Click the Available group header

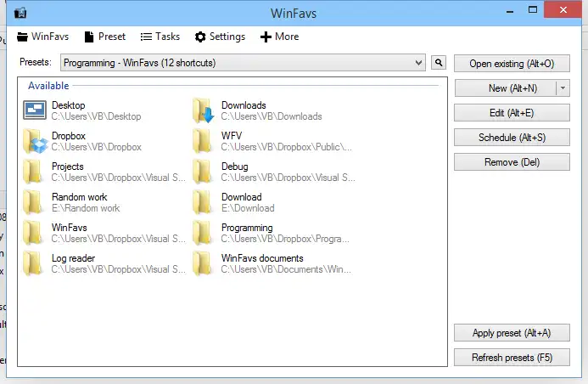(x=48, y=86)
